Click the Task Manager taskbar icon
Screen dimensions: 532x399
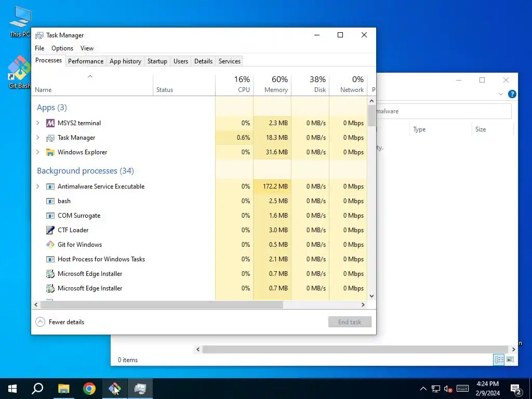(140, 389)
